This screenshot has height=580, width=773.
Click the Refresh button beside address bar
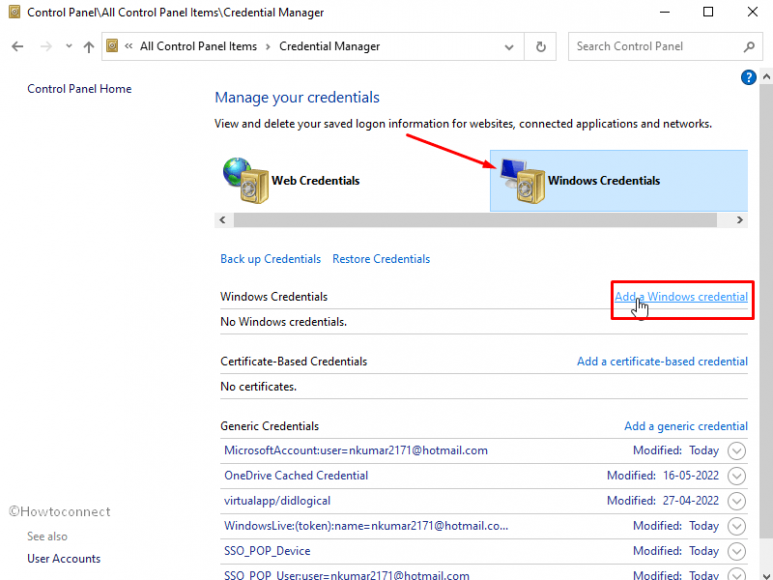pos(541,47)
